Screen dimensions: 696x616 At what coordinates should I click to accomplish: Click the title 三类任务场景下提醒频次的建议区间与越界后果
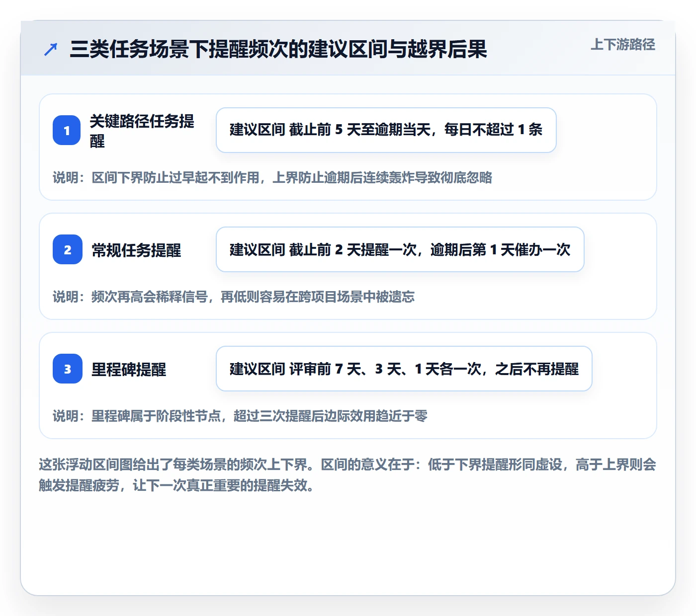pyautogui.click(x=278, y=49)
